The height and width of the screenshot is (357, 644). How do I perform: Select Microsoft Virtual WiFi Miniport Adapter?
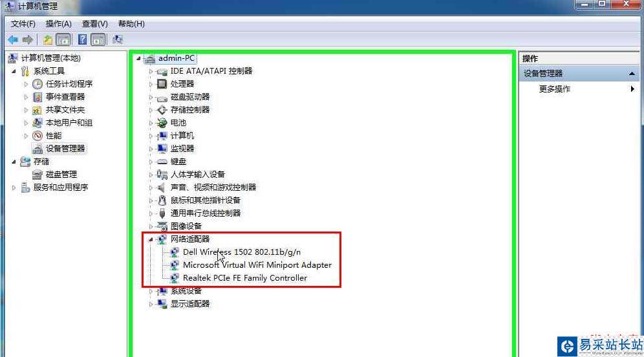[257, 265]
